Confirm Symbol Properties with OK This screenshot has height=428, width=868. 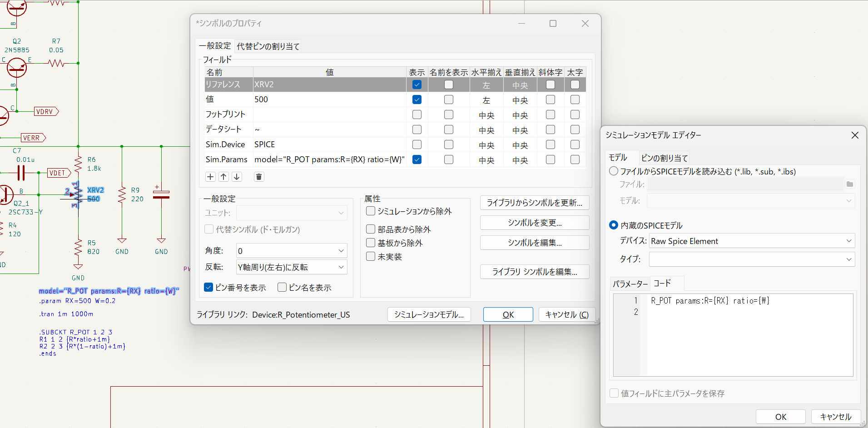(508, 314)
